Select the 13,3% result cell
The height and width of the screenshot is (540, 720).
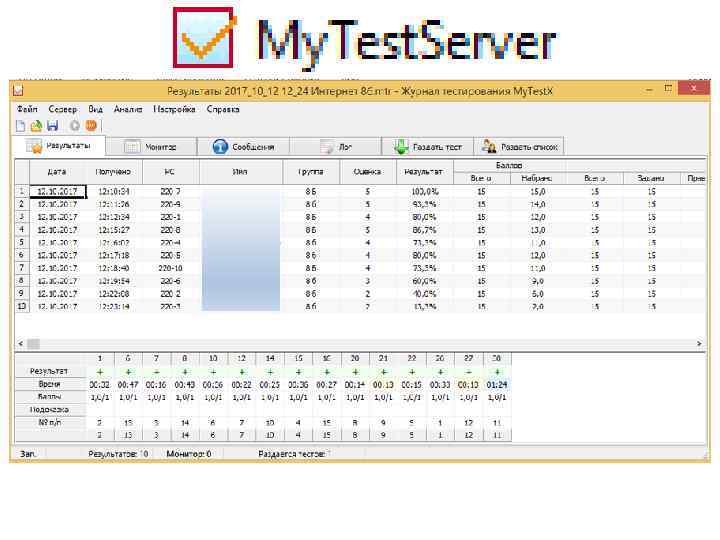(x=424, y=306)
